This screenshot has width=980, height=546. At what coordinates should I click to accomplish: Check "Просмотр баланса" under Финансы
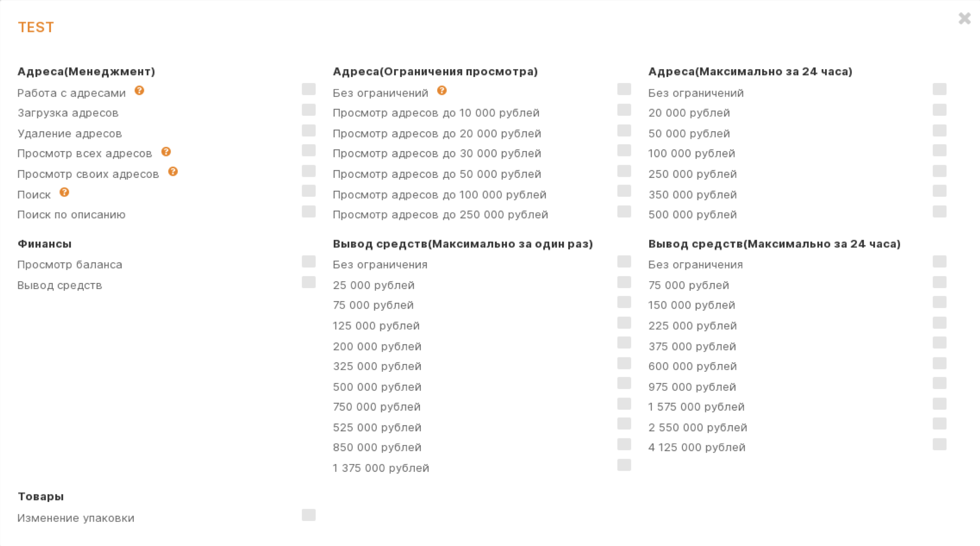(308, 262)
